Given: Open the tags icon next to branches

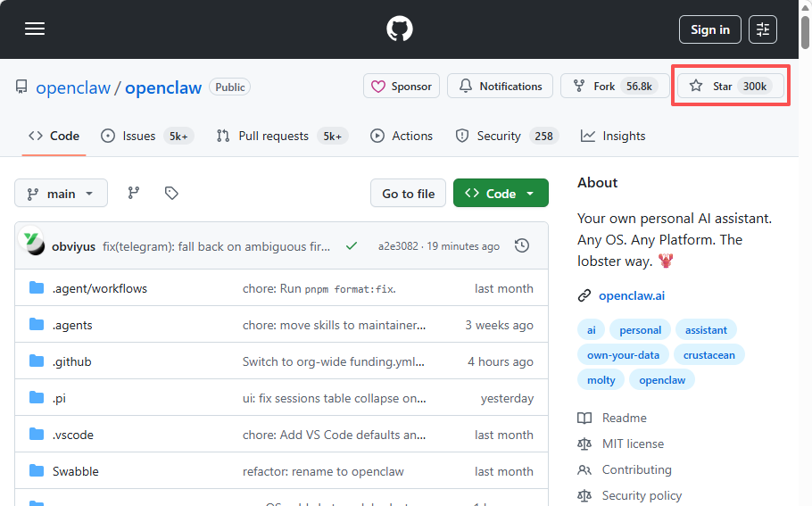Looking at the screenshot, I should point(172,193).
